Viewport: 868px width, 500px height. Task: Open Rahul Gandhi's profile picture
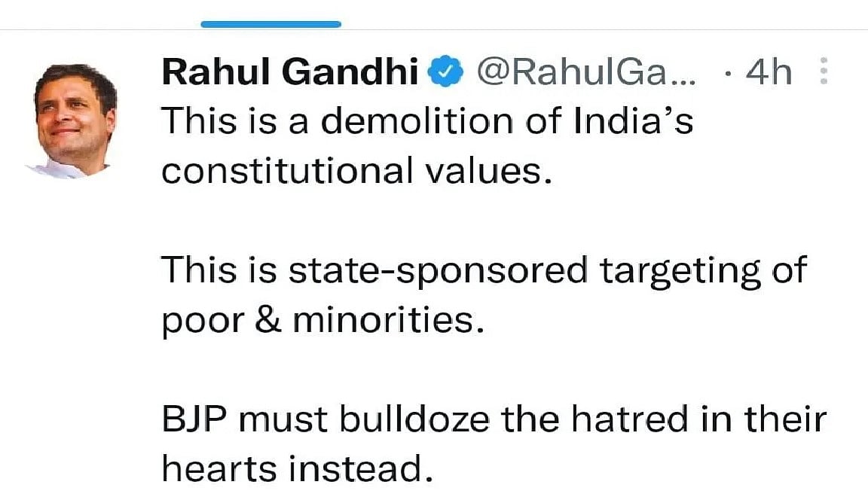pos(75,120)
